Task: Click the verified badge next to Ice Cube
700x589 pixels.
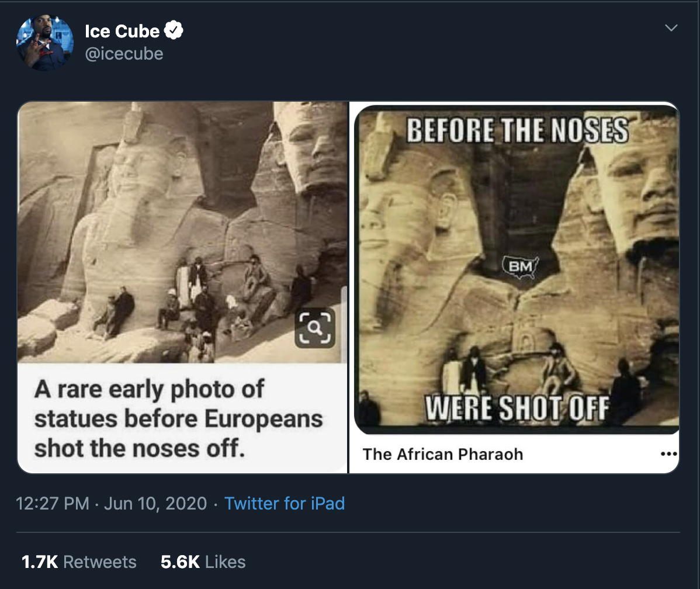Action: [x=174, y=30]
